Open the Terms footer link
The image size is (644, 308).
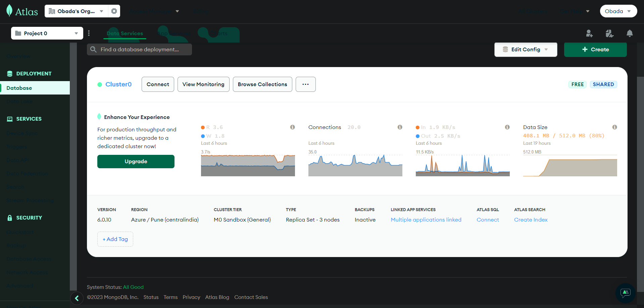(x=170, y=297)
